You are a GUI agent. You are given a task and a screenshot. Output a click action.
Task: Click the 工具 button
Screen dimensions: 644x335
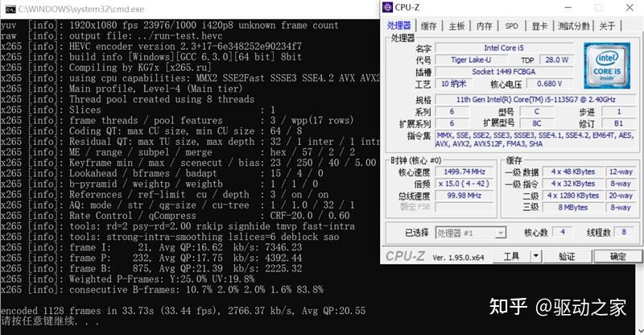(x=511, y=257)
